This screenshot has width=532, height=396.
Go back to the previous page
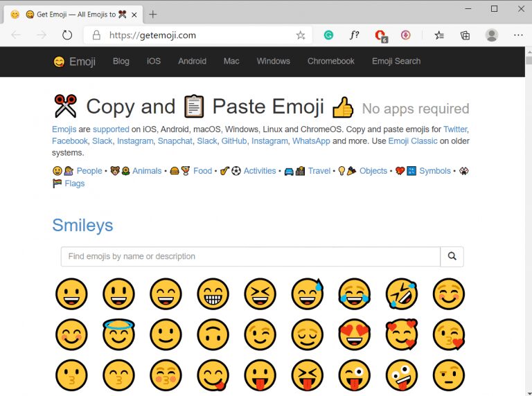pos(16,35)
